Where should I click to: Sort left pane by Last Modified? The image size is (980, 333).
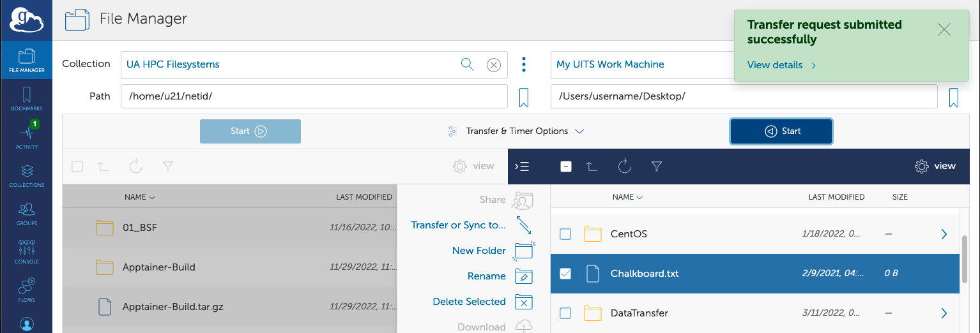tap(364, 197)
